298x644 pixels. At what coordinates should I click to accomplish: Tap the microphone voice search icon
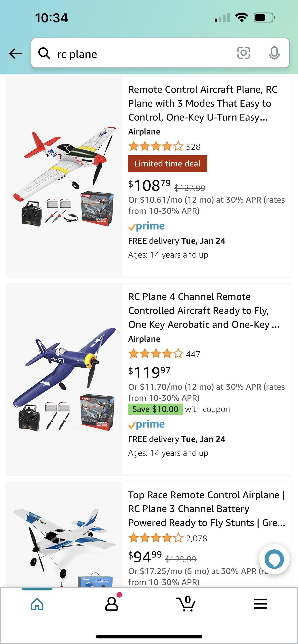tap(274, 53)
